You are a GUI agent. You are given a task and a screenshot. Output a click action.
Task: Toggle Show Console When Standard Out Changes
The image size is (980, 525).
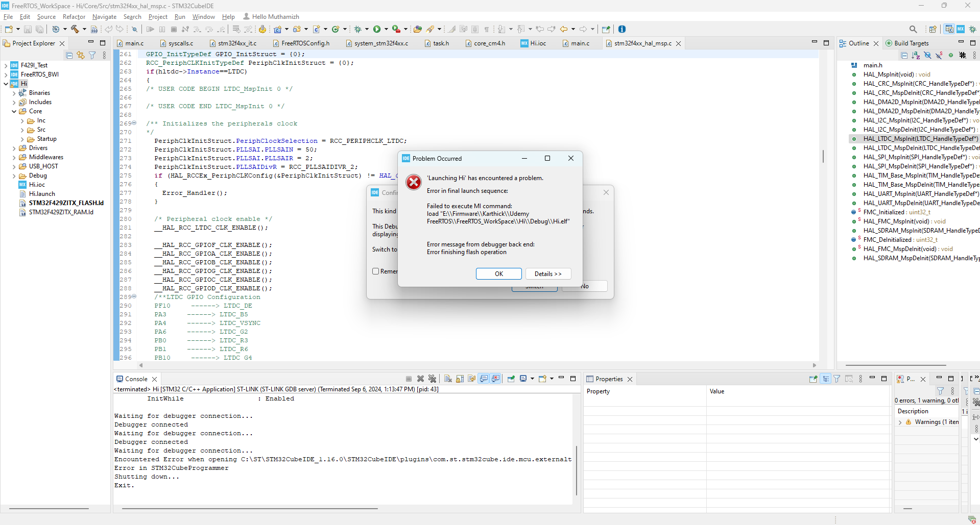coord(484,379)
